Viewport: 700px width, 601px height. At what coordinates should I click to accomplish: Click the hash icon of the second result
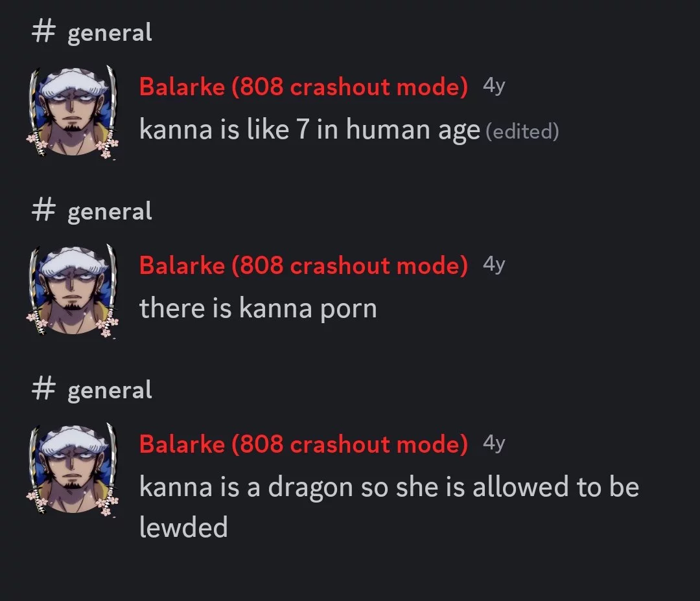43,210
